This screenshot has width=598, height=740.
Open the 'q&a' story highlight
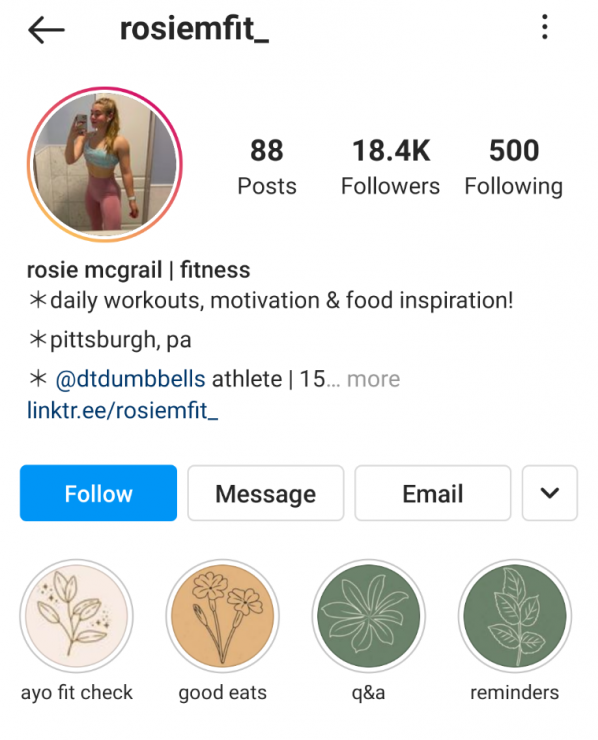(368, 616)
